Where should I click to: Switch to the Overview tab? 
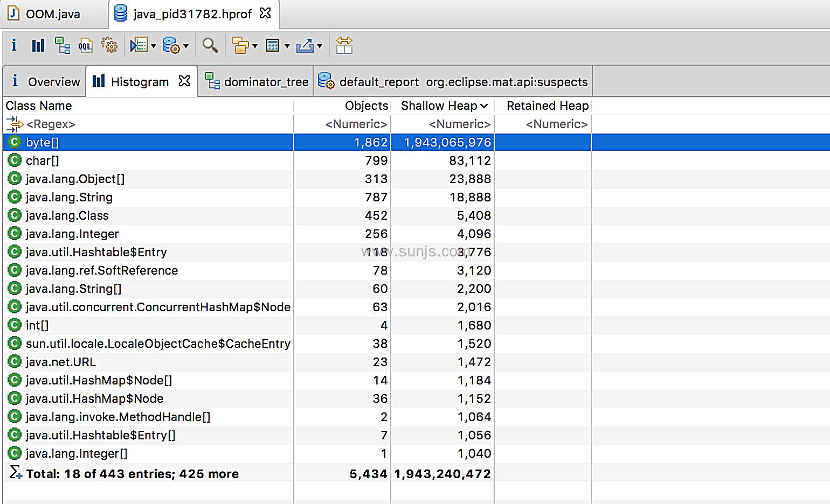click(45, 82)
